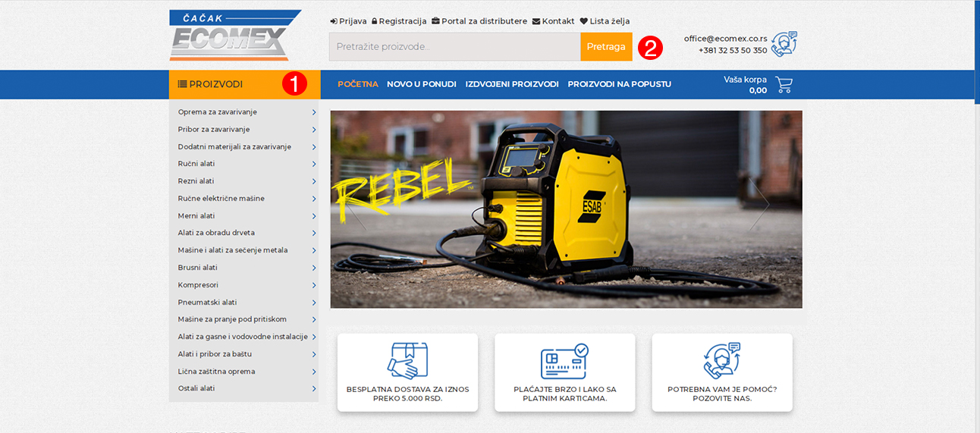Screen dimensions: 980x433
Task: Select Mašine za pranje pod pritiskom
Action: [x=244, y=319]
